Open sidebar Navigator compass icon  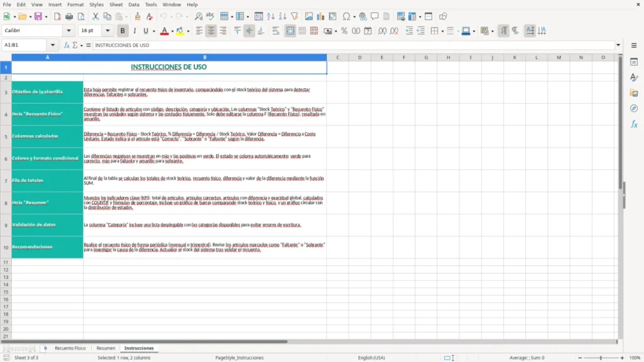pyautogui.click(x=634, y=108)
